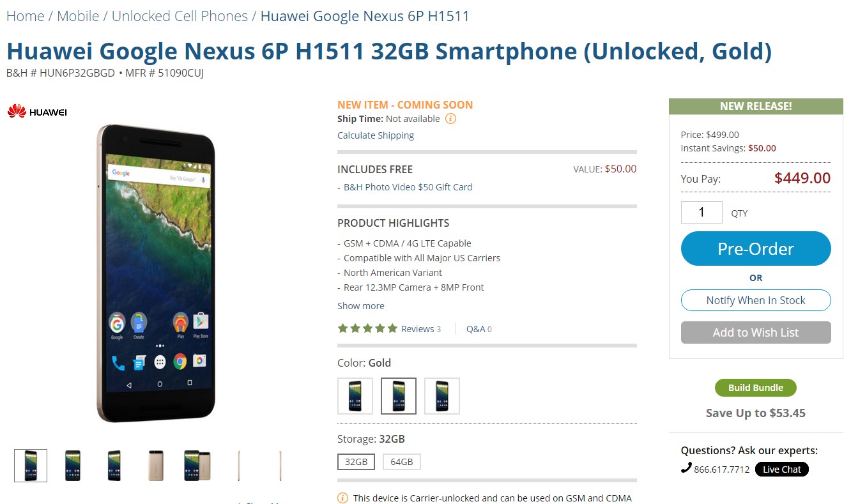
Task: Select the 64GB storage option
Action: [402, 461]
